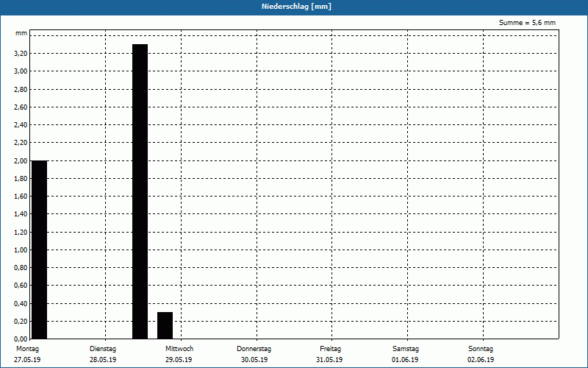The image size is (588, 368).
Task: Click the 0,40 y-axis value
Action: (21, 304)
